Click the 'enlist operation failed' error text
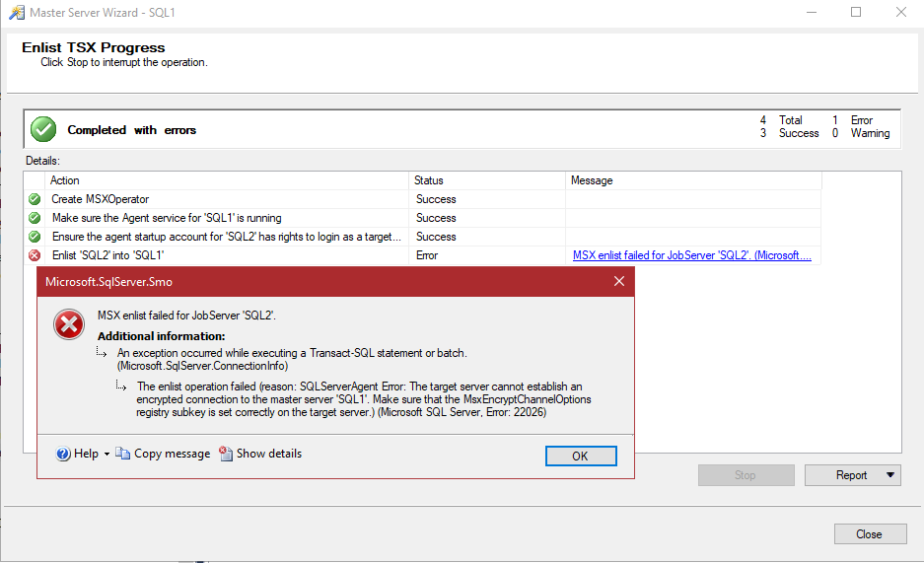 (x=364, y=399)
